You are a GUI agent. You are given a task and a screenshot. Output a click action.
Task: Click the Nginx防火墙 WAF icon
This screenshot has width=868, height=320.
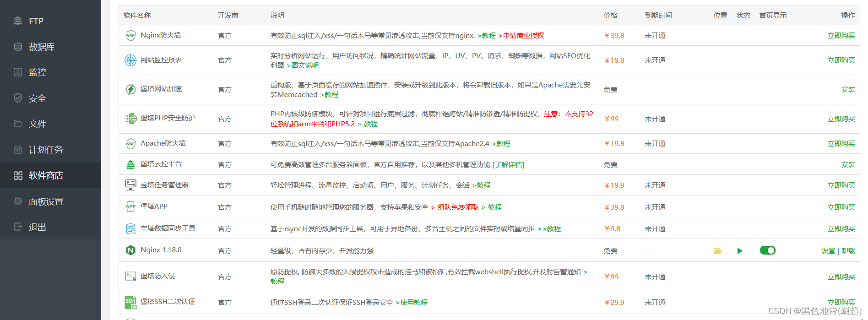pyautogui.click(x=130, y=35)
